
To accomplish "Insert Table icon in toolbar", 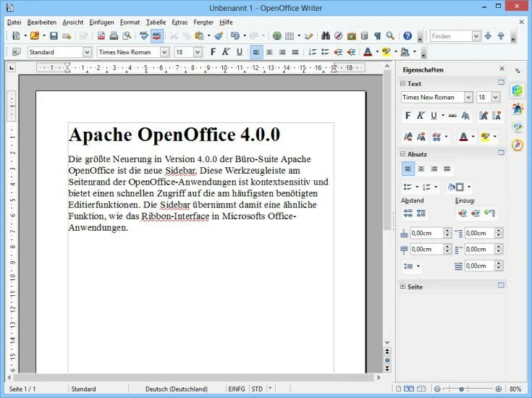I will point(290,35).
